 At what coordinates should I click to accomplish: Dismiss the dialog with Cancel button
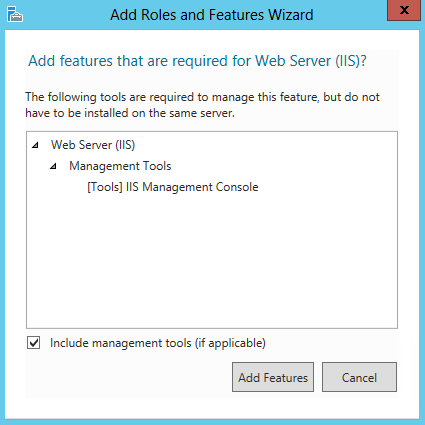pyautogui.click(x=359, y=377)
